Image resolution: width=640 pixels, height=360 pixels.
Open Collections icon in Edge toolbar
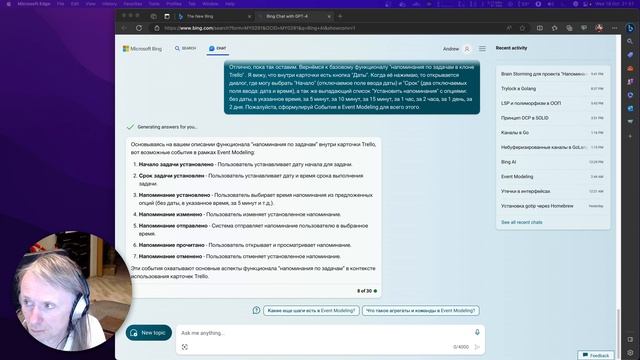point(569,28)
